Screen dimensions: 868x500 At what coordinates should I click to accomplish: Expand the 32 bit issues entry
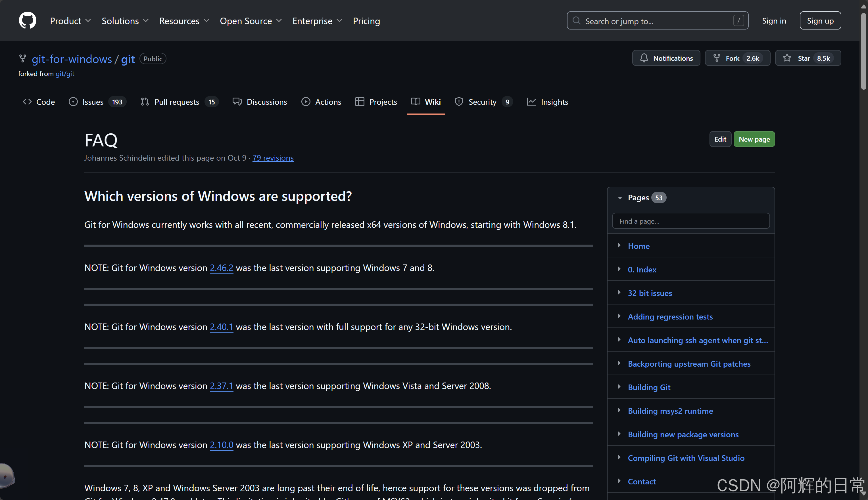pos(619,293)
